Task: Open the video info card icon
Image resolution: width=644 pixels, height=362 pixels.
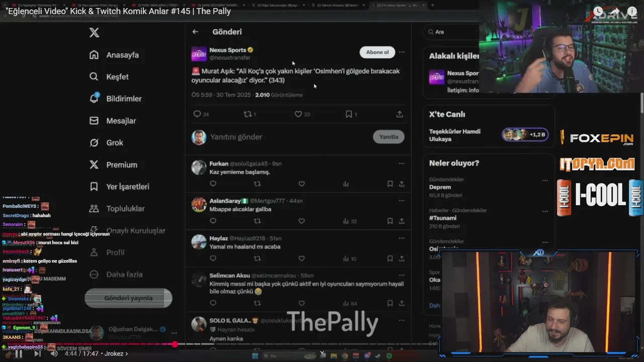Action: pos(632,11)
